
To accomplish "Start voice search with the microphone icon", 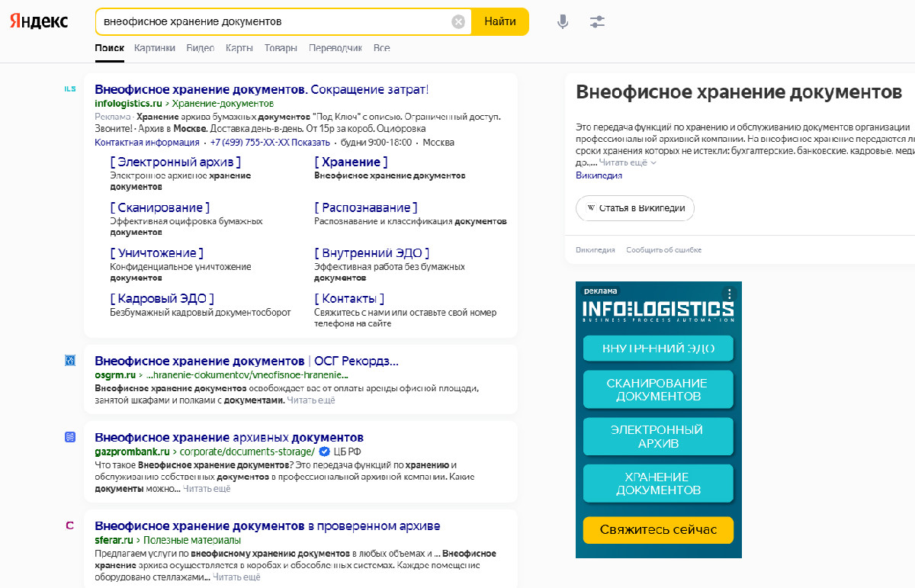I will pyautogui.click(x=563, y=21).
